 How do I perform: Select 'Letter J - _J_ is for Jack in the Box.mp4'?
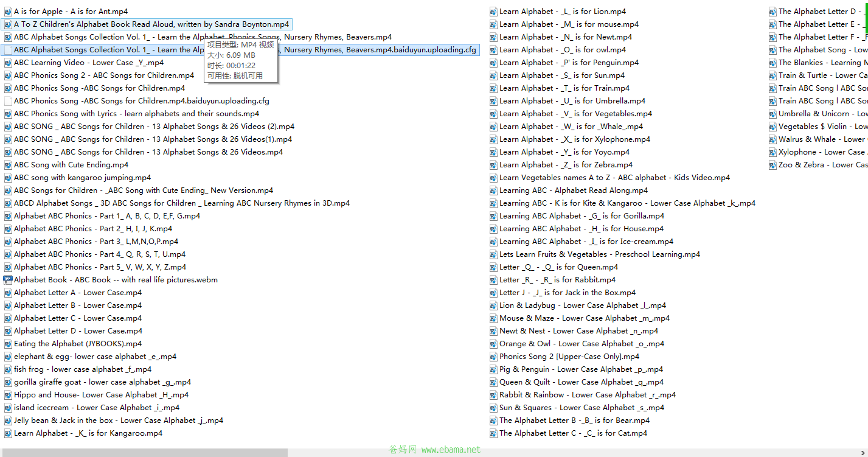[568, 293]
